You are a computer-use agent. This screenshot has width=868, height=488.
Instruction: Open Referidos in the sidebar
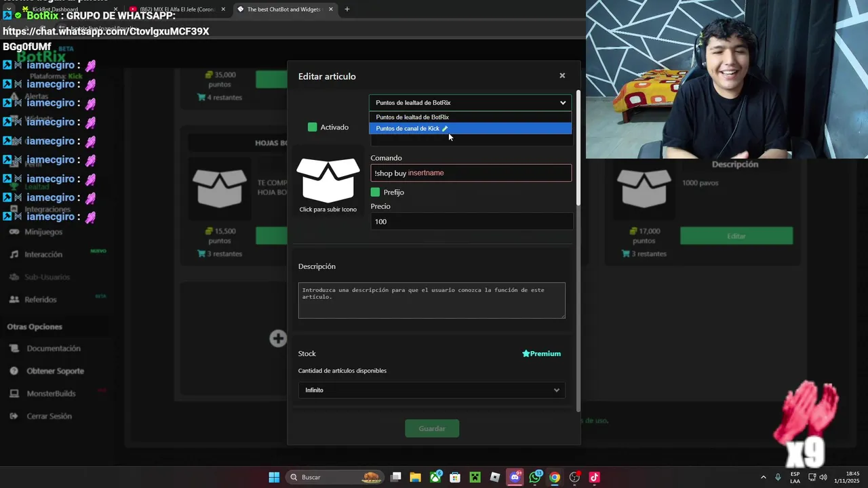tap(41, 299)
